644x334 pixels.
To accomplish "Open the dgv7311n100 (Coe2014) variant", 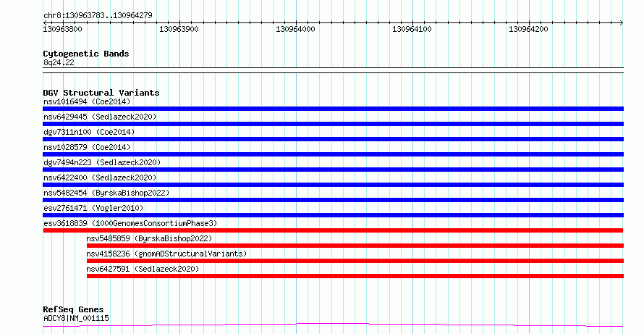I will pyautogui.click(x=89, y=132).
